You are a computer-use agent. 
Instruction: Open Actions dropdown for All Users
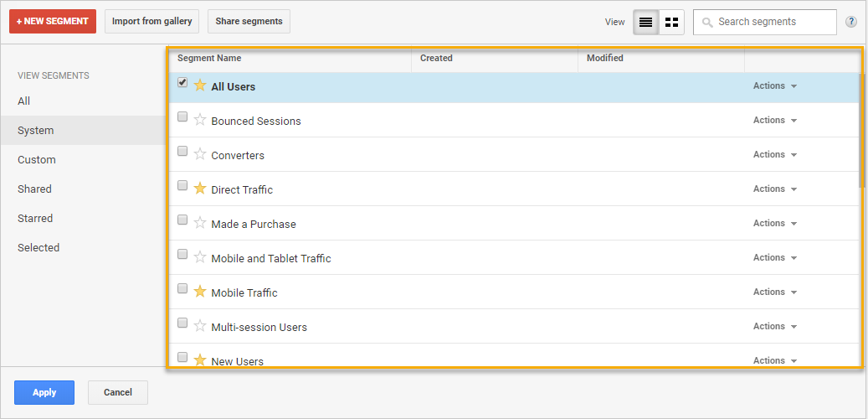click(x=774, y=85)
